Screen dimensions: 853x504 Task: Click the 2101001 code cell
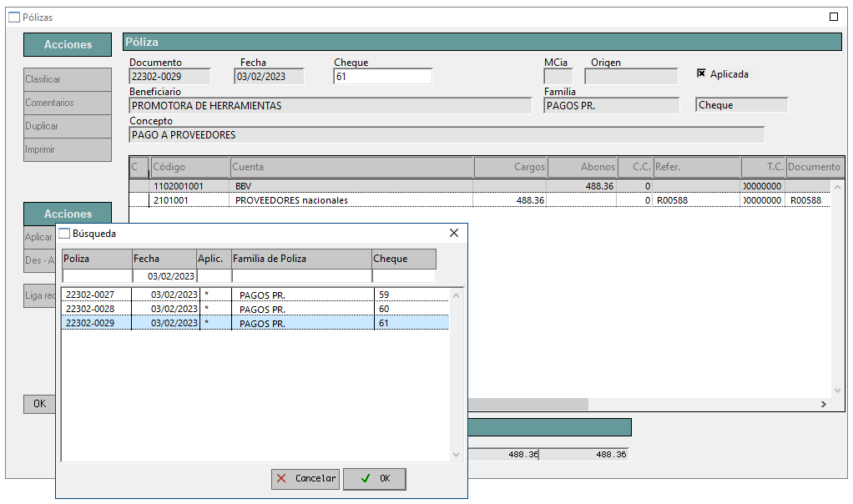point(189,200)
